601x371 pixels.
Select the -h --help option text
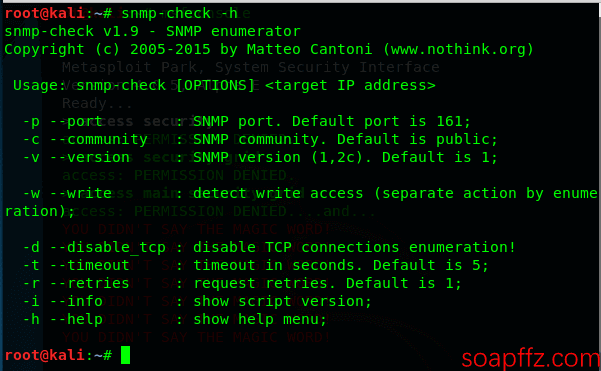pyautogui.click(x=62, y=320)
